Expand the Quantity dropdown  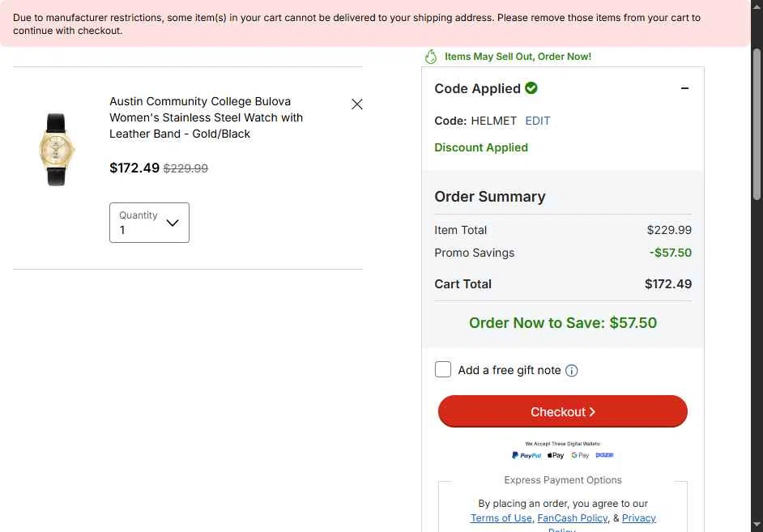(x=149, y=223)
